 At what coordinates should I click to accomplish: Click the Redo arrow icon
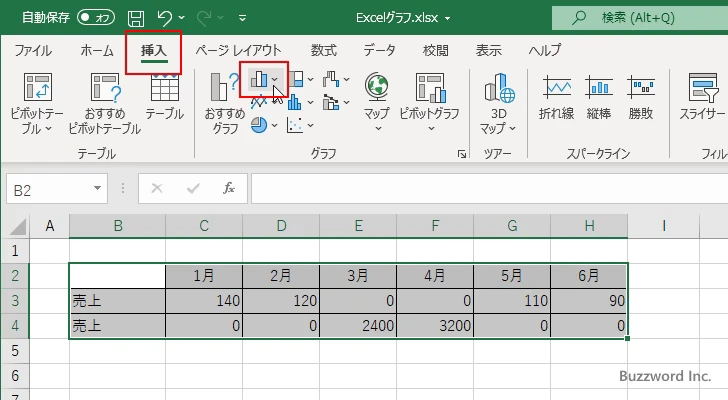click(x=204, y=18)
